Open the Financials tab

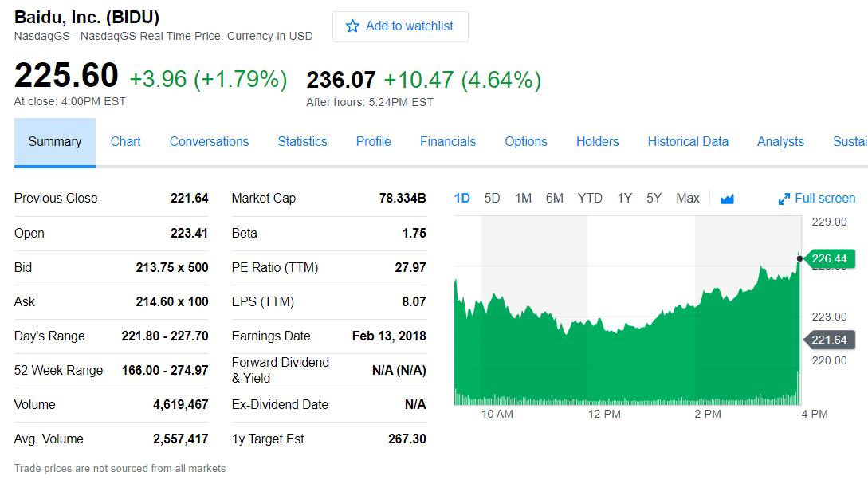pyautogui.click(x=448, y=142)
